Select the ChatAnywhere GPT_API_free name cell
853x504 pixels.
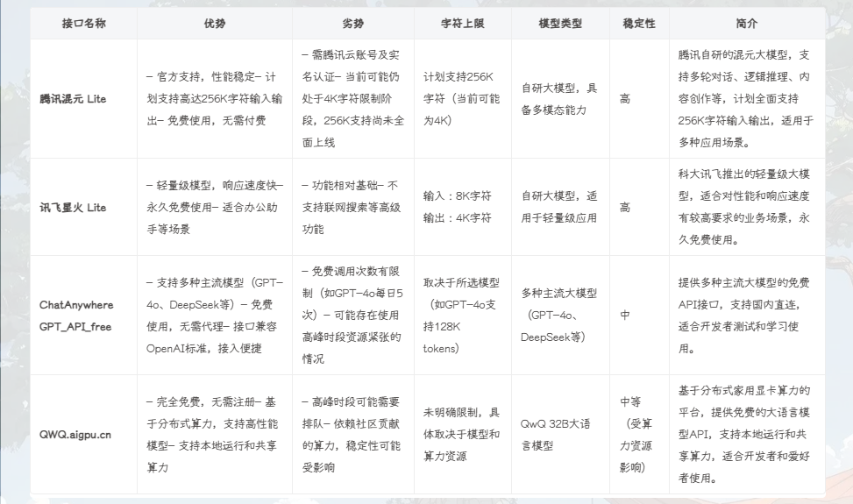click(x=76, y=315)
